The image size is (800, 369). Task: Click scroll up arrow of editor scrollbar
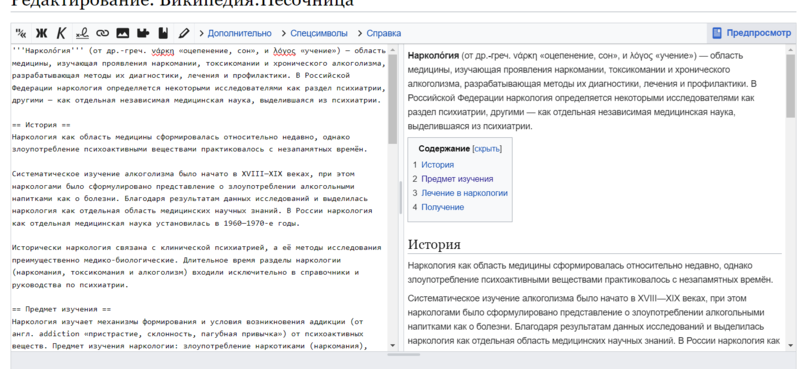pos(392,50)
